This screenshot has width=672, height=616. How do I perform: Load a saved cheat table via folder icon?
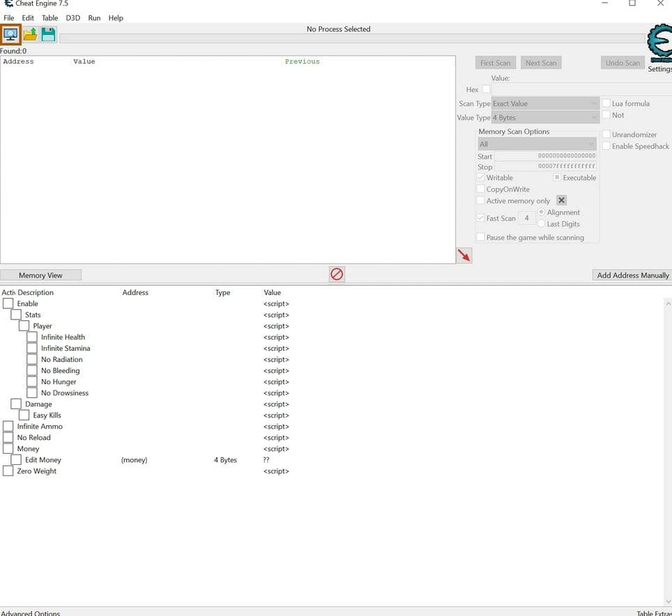point(30,34)
